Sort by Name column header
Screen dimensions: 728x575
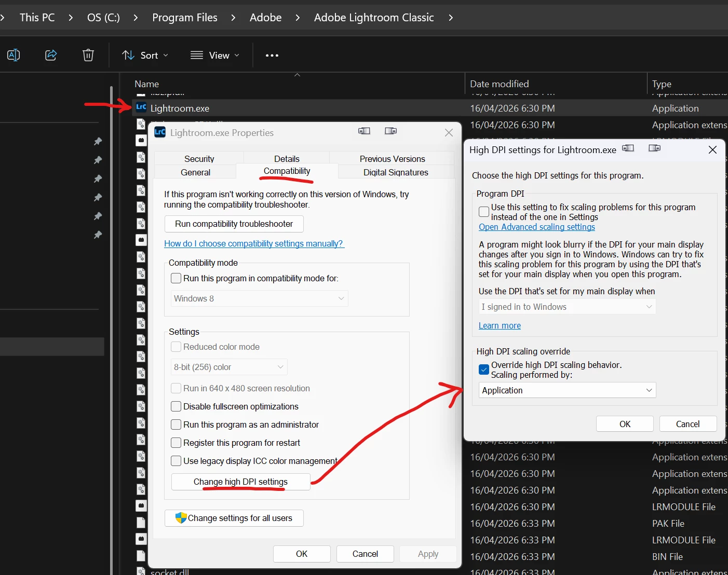click(x=147, y=84)
